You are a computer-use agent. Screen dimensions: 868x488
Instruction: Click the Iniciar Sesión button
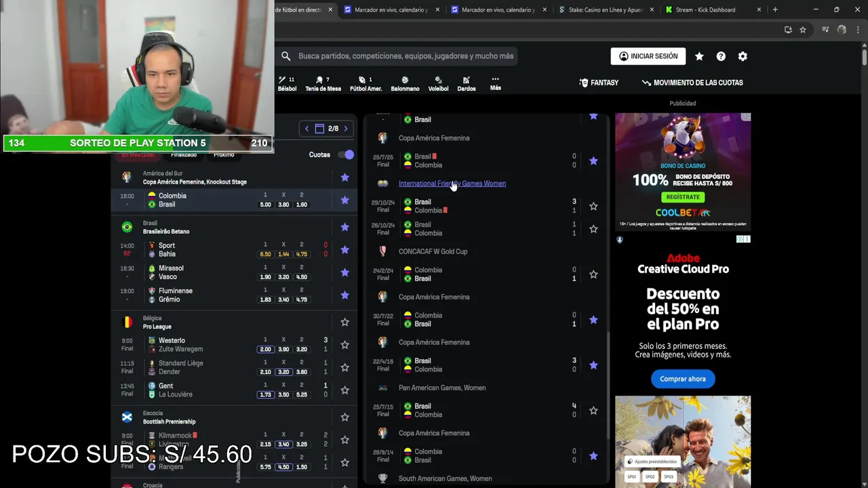(x=648, y=56)
